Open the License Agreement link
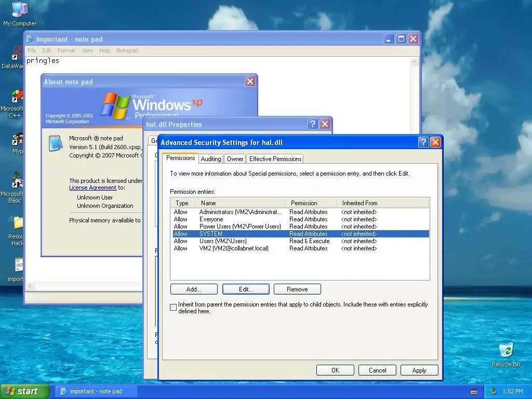The width and height of the screenshot is (532, 399). coord(92,188)
